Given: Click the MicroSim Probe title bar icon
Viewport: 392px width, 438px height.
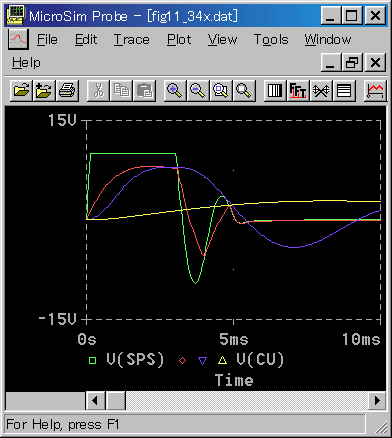Looking at the screenshot, I should pos(16,15).
